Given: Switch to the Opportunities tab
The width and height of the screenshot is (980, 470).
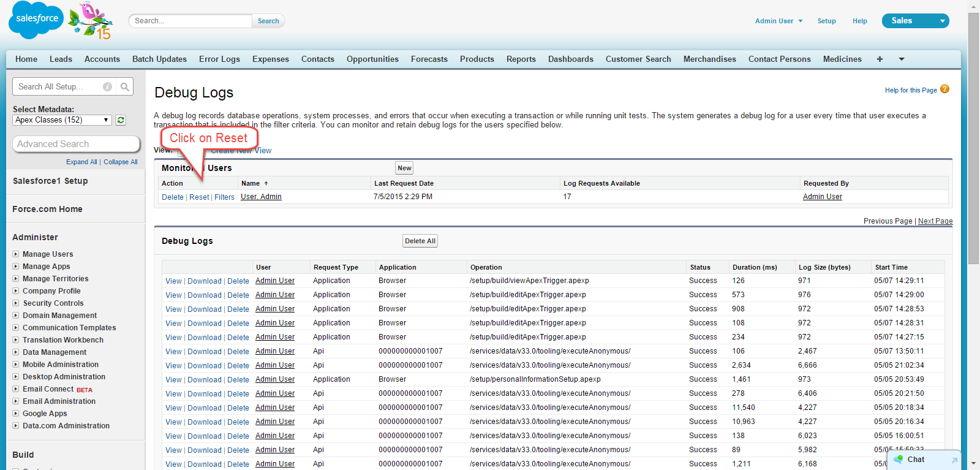Looking at the screenshot, I should (x=372, y=59).
